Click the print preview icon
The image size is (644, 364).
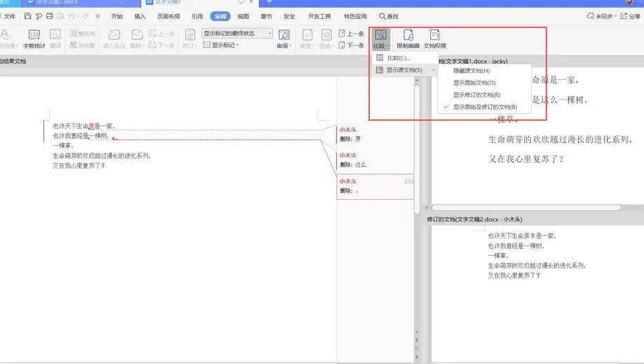60,16
